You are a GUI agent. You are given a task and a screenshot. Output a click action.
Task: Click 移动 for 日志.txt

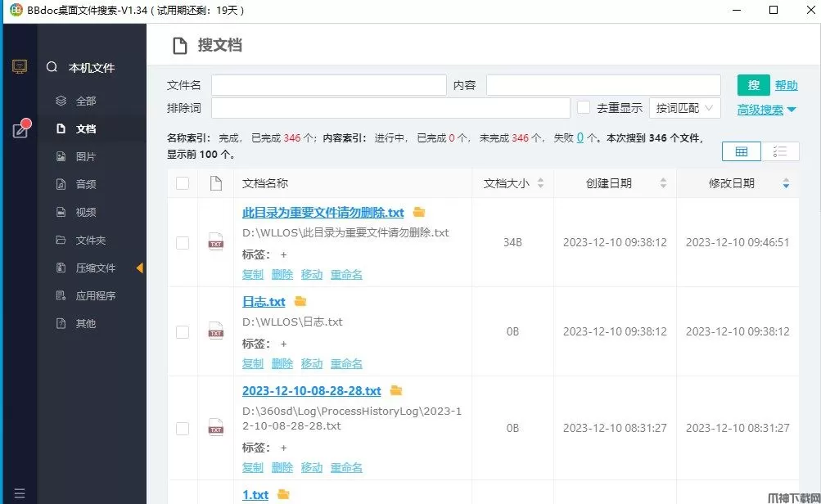coord(312,363)
